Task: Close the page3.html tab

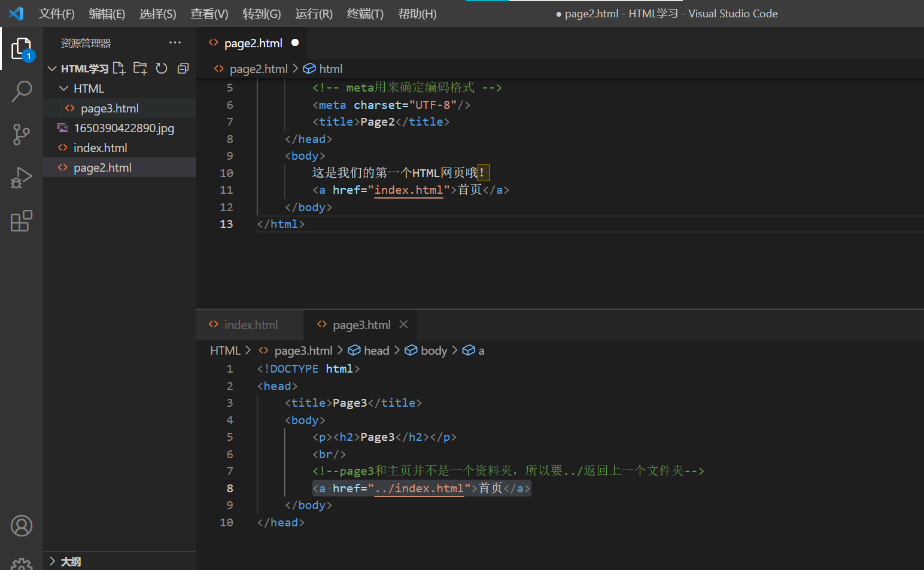Action: 403,324
